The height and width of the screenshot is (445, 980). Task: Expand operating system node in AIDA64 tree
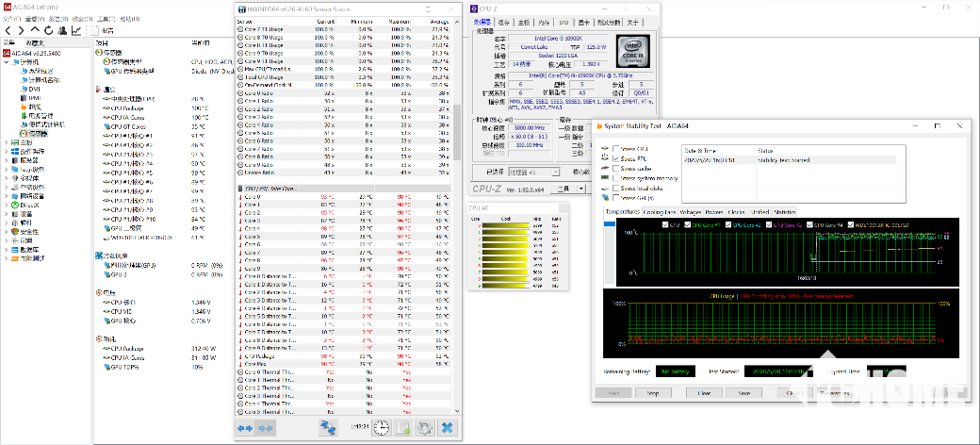click(7, 152)
